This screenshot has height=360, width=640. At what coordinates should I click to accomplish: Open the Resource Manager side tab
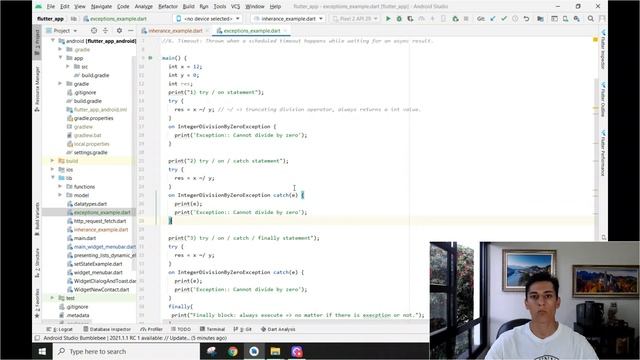click(x=37, y=89)
